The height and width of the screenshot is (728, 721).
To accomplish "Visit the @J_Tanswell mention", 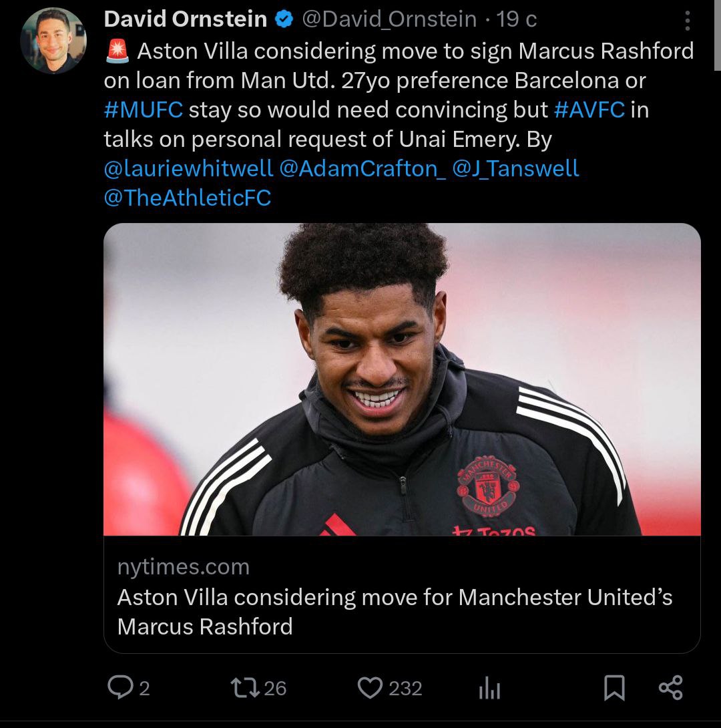I will pyautogui.click(x=516, y=168).
